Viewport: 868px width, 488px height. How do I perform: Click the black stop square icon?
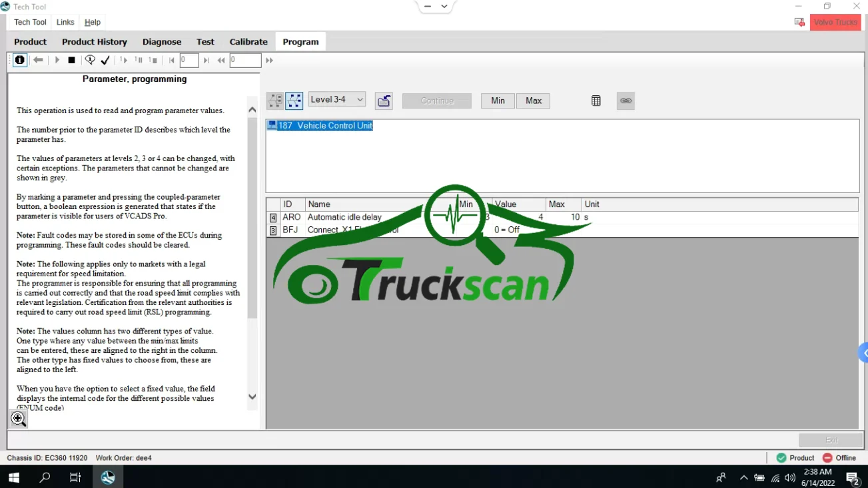[x=72, y=60]
